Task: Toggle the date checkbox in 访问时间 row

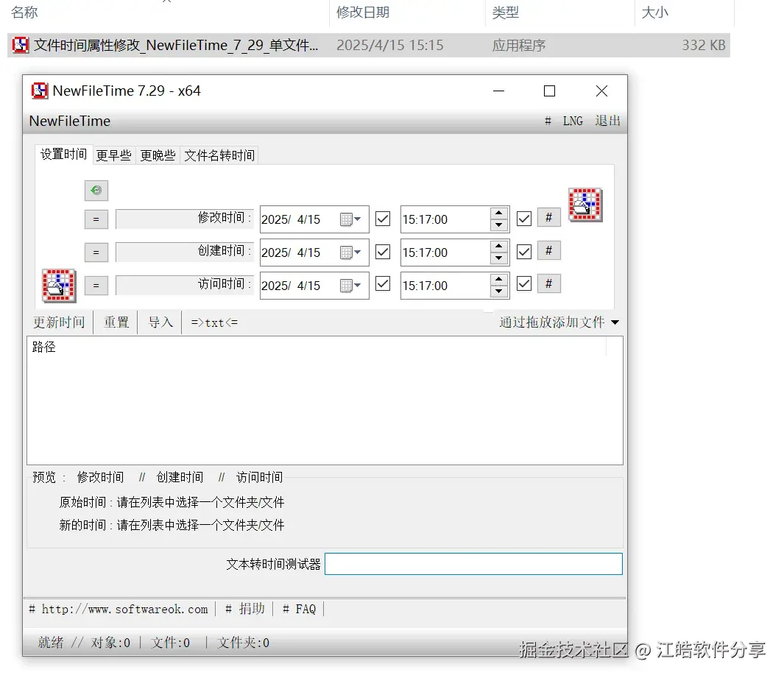Action: coord(383,284)
